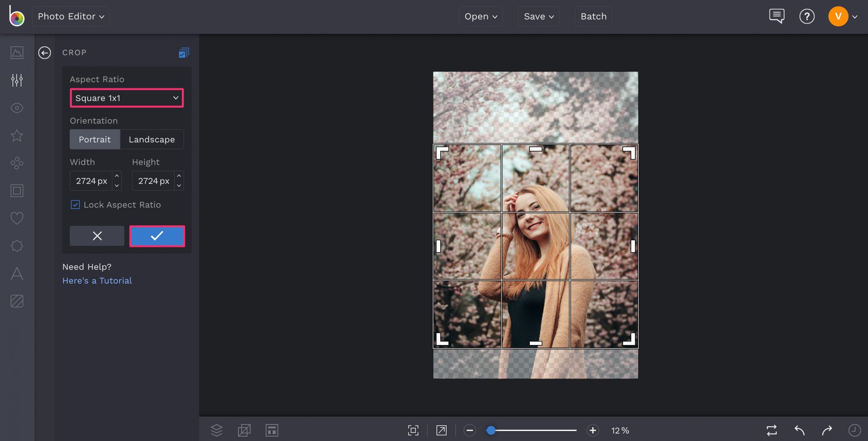
Task: Open the Photo Editor app switcher menu
Action: point(71,16)
